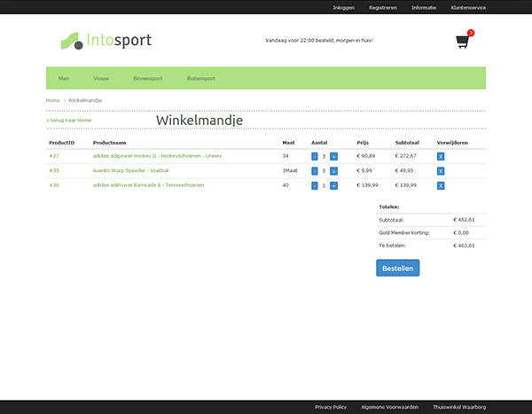Open the shopping cart icon
The image size is (532, 414).
click(462, 41)
